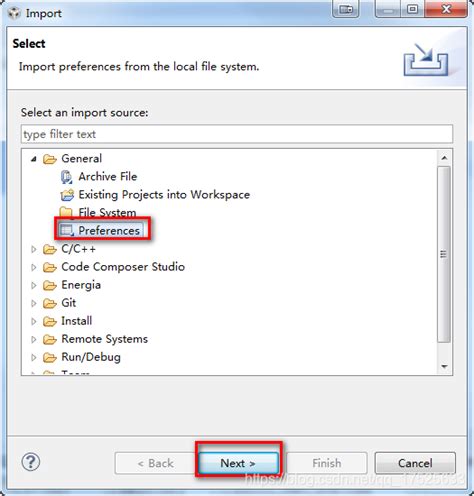Expand the C/C++ category
474x496 pixels.
click(x=34, y=249)
